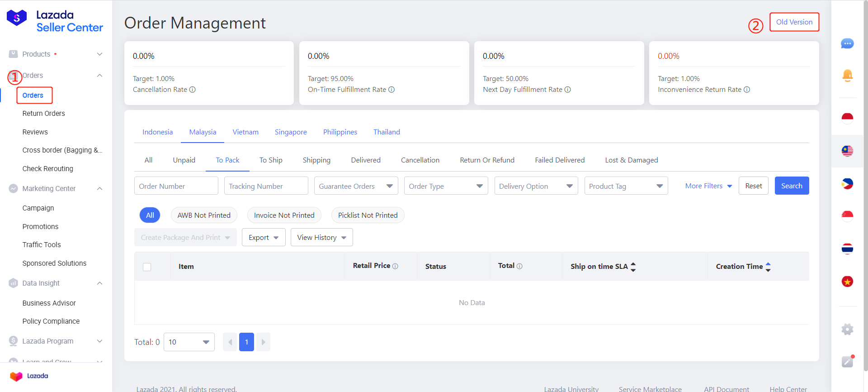Expand More Filters options
Image resolution: width=868 pixels, height=392 pixels.
(708, 186)
